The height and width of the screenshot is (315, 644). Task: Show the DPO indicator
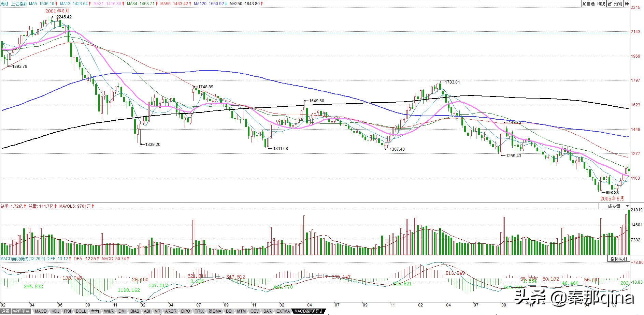tap(186, 311)
